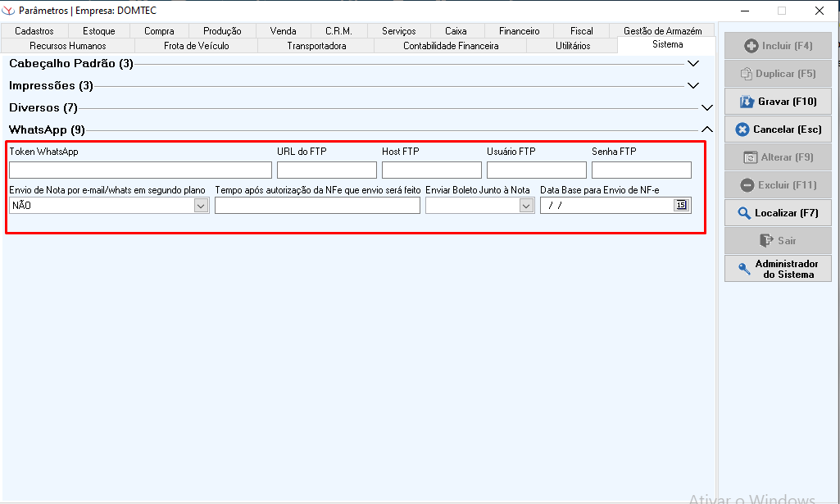This screenshot has height=504, width=840.
Task: Click the Incluir (F4) button
Action: pos(778,46)
